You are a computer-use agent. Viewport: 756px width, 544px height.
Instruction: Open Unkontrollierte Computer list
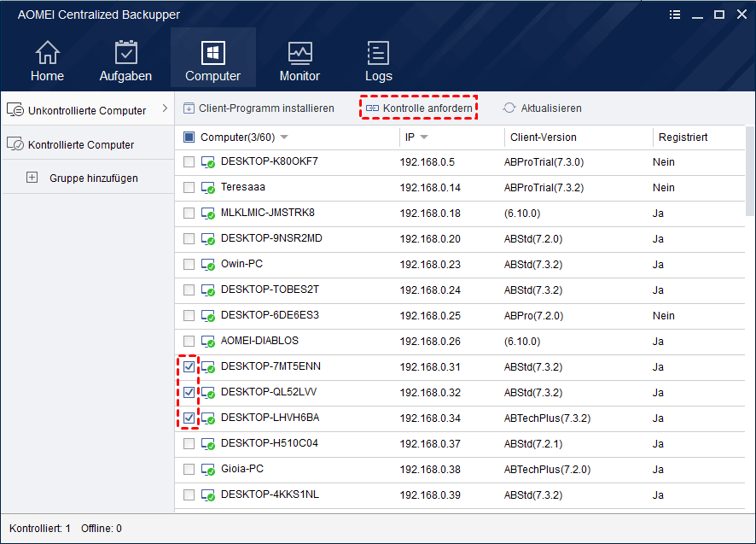tap(87, 109)
